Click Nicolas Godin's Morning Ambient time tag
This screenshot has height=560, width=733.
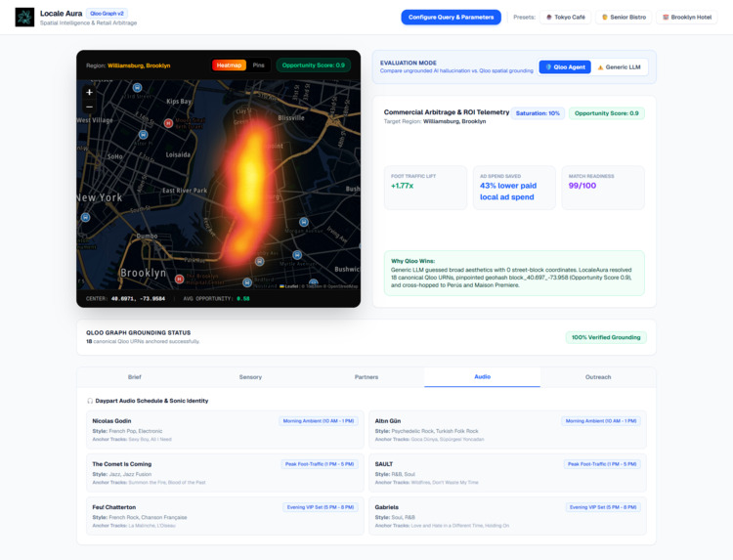[319, 421]
